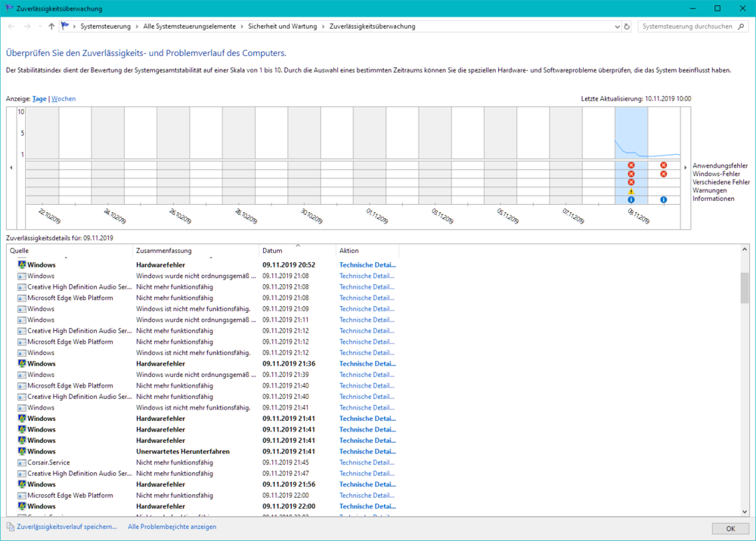Viewport: 756px width, 541px height.
Task: Click the Windows failure icon for 10.11.2019
Action: point(663,174)
